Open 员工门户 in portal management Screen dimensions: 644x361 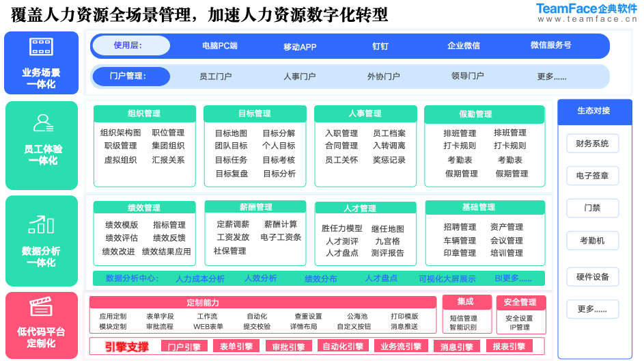pos(216,77)
